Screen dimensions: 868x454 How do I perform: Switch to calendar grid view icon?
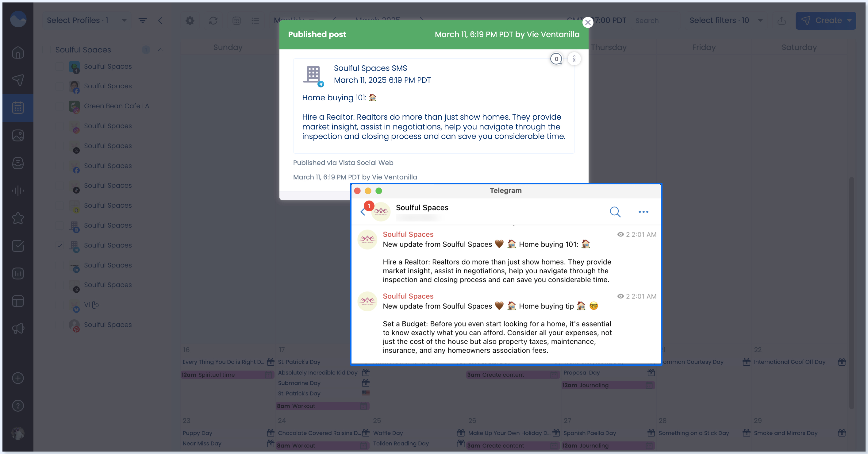(x=236, y=21)
